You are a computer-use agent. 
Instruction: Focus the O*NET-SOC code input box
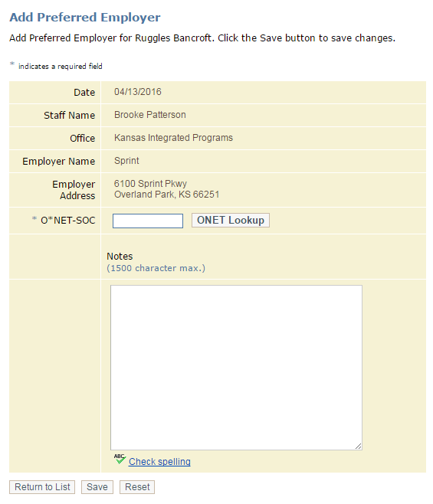pos(148,221)
